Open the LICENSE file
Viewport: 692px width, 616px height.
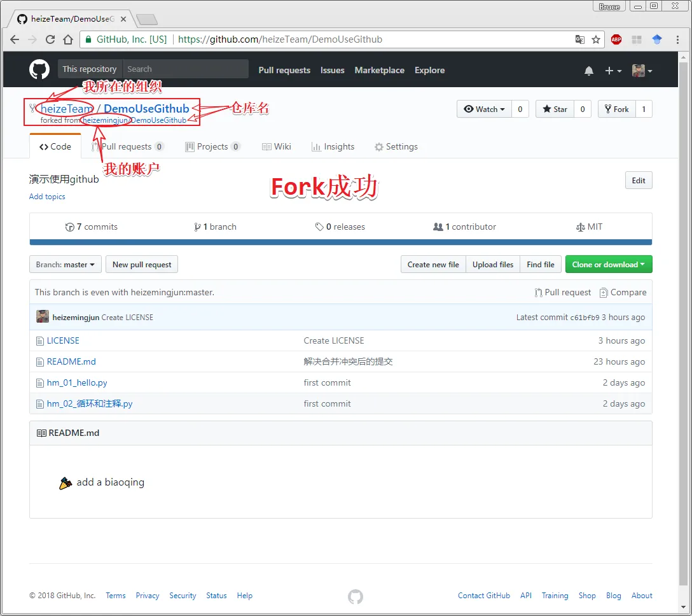pyautogui.click(x=63, y=341)
